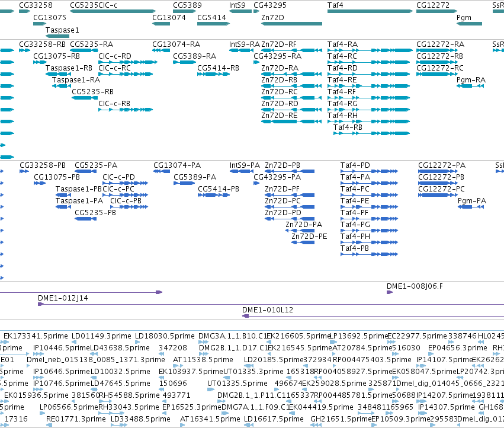Click transcript Zn72D-RF label
The width and height of the screenshot is (504, 428).
coord(279,44)
